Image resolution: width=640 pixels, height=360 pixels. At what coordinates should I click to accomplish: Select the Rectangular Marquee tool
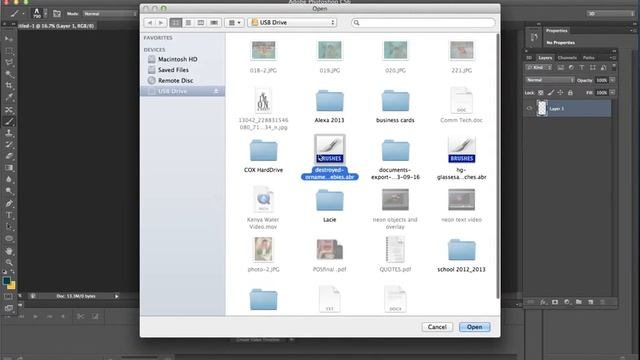point(9,51)
